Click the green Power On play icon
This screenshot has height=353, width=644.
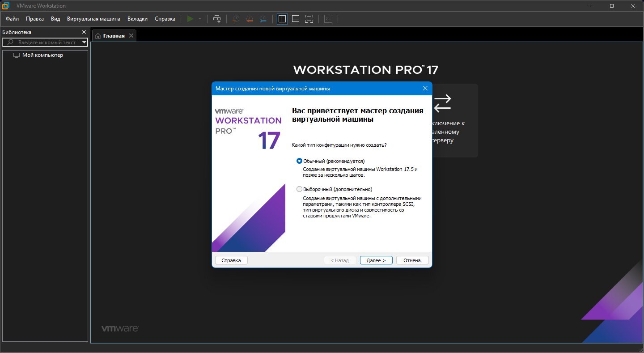point(191,19)
